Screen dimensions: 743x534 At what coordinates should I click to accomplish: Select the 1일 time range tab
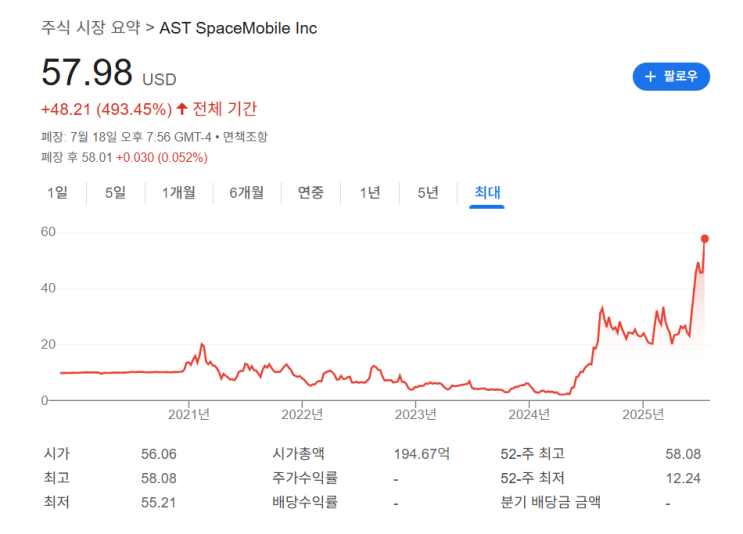click(57, 193)
